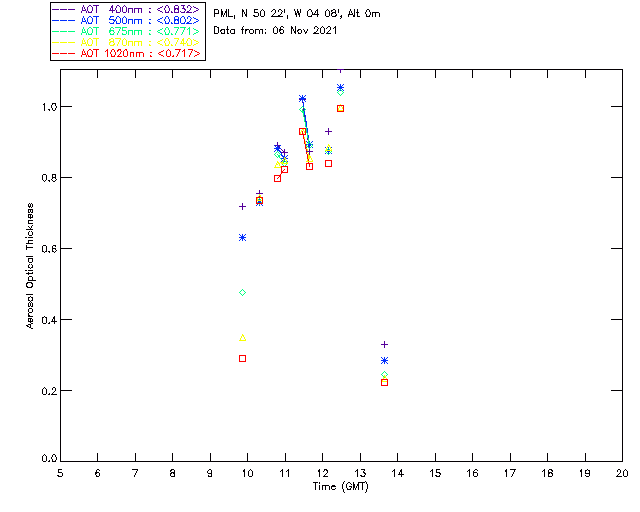Click the AOT 870nm legend entry

click(x=126, y=42)
